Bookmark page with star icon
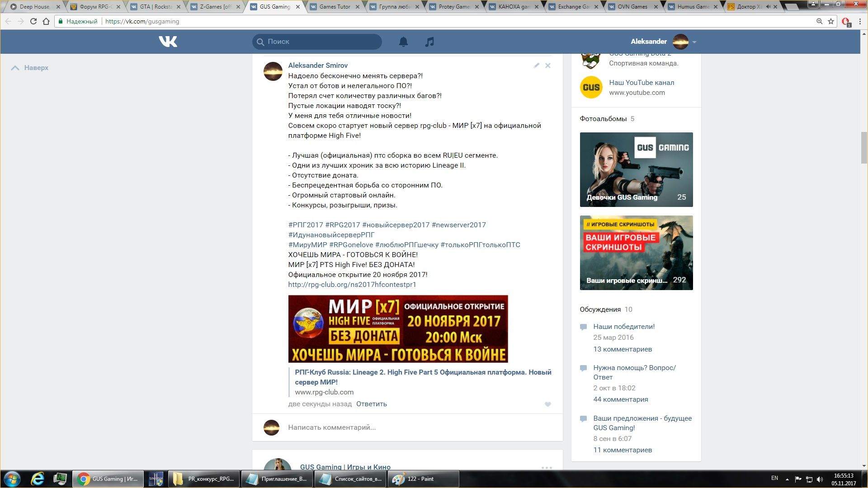Screen dimensions: 868x488 tap(831, 21)
